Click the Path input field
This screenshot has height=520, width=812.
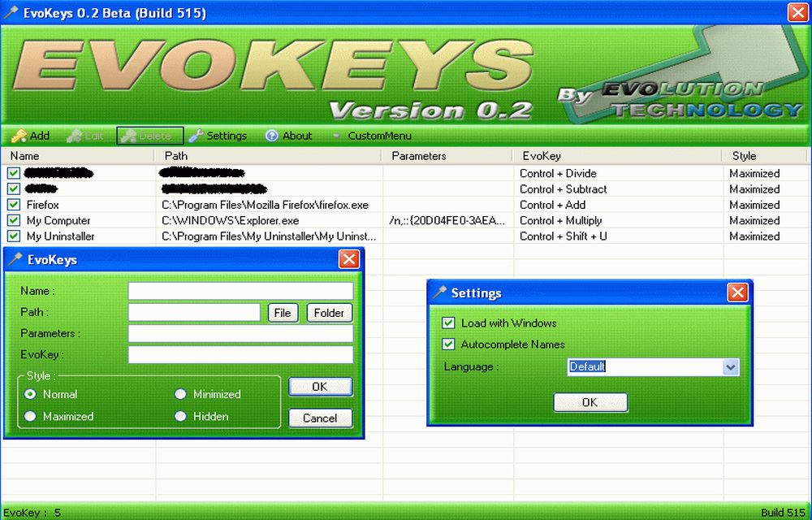[x=194, y=312]
